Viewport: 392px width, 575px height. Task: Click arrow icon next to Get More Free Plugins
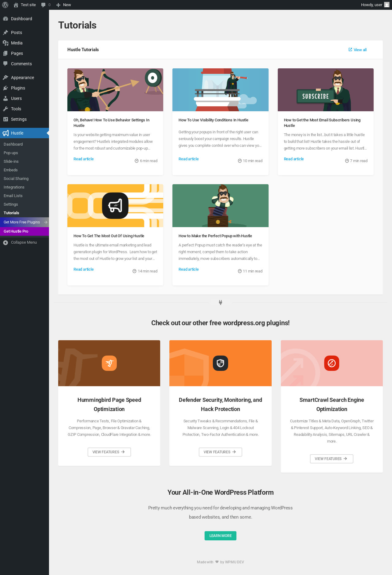pyautogui.click(x=46, y=222)
